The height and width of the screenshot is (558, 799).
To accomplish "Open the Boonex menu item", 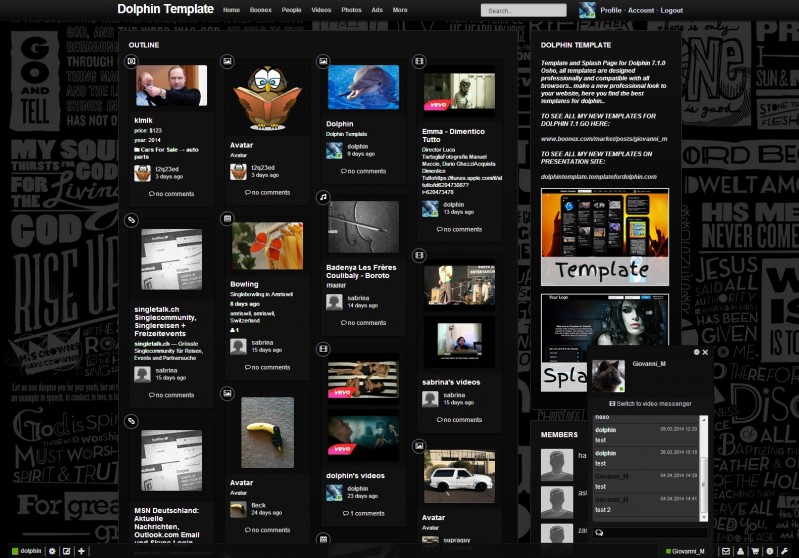I will [x=260, y=10].
